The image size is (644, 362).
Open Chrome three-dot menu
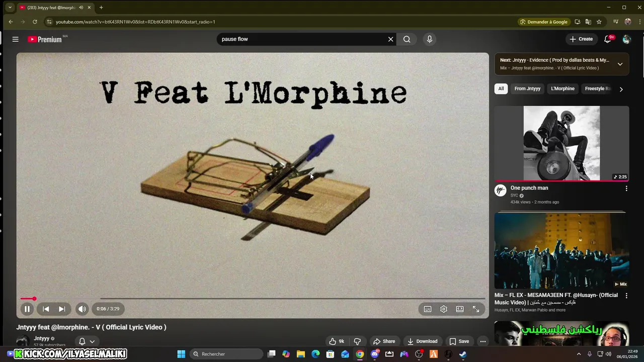coord(639,22)
